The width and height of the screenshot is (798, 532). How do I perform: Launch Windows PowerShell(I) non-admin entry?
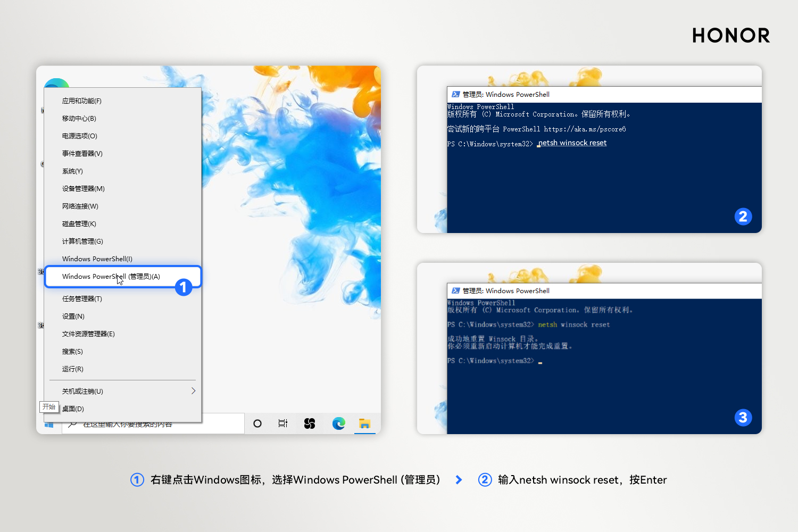coord(123,259)
